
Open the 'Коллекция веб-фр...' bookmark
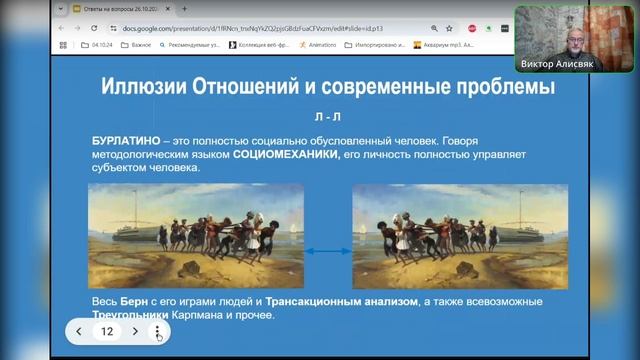259,45
